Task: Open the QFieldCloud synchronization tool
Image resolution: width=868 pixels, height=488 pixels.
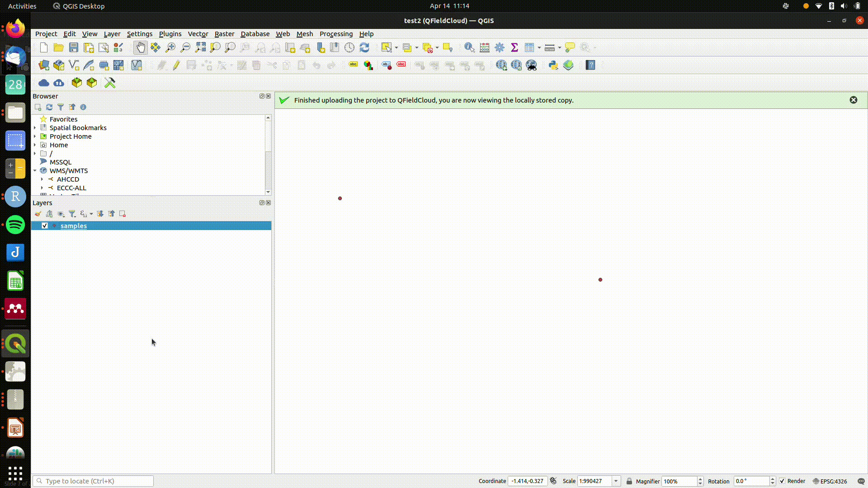Action: [x=58, y=83]
